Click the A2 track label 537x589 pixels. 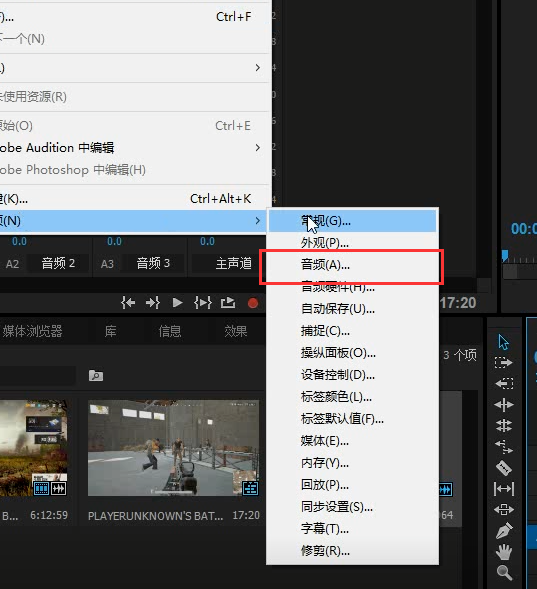(12, 264)
